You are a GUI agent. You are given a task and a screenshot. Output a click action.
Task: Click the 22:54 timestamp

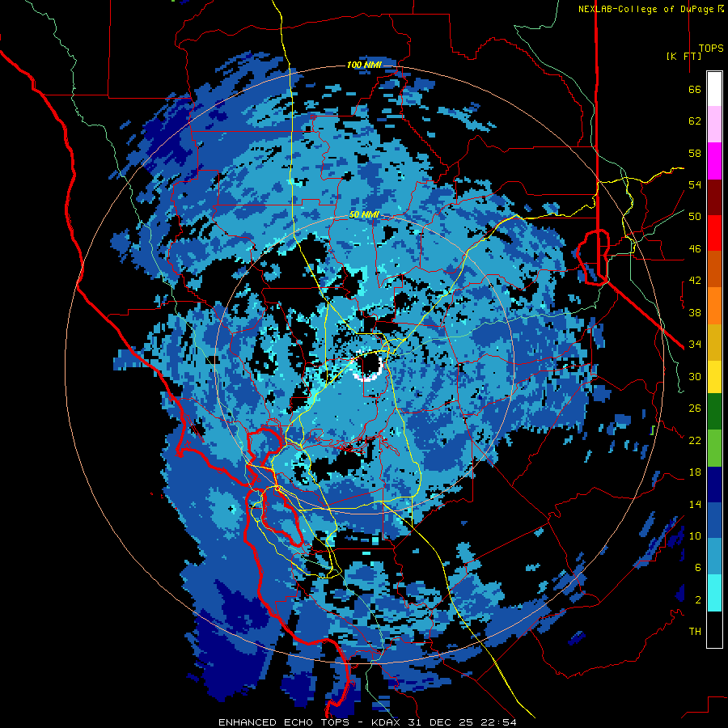[x=497, y=722]
